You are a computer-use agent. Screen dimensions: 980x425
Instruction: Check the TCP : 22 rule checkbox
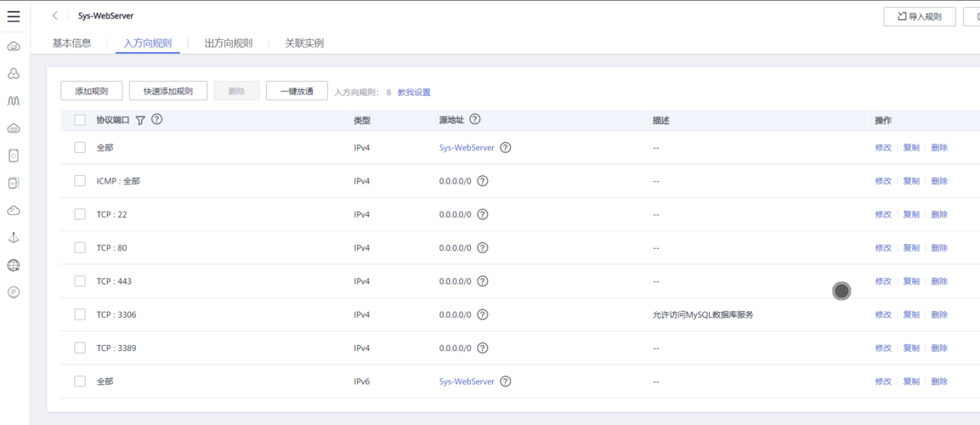point(80,213)
